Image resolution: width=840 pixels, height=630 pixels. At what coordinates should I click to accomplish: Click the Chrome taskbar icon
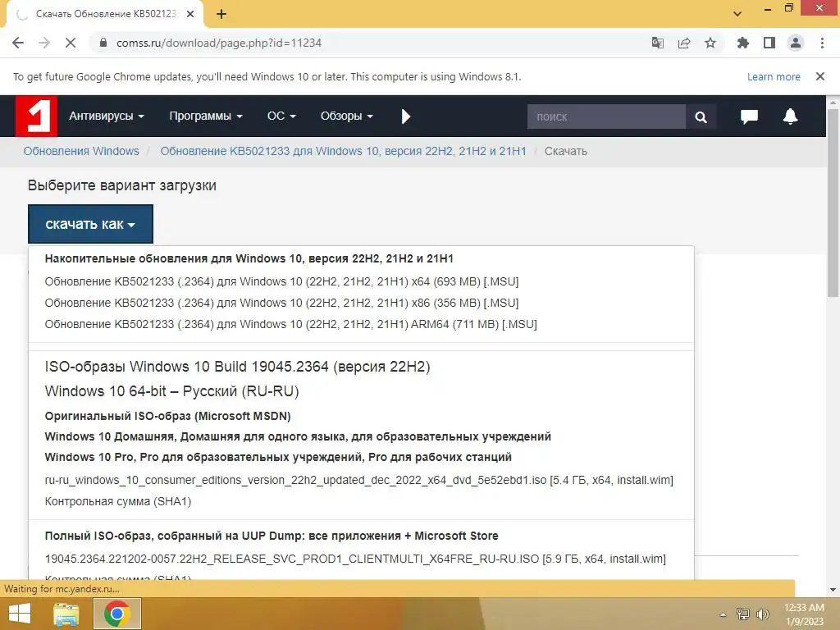pos(117,614)
